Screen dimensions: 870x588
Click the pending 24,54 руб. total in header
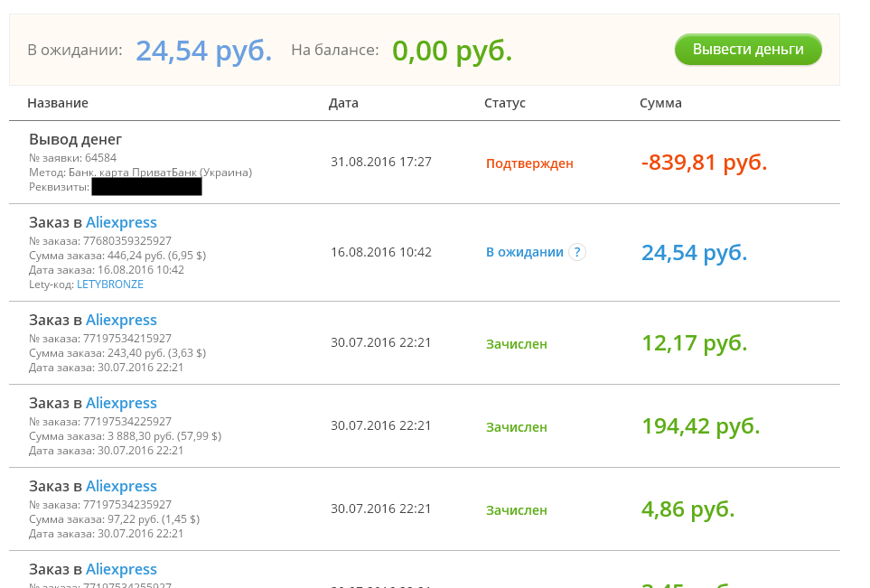[203, 51]
